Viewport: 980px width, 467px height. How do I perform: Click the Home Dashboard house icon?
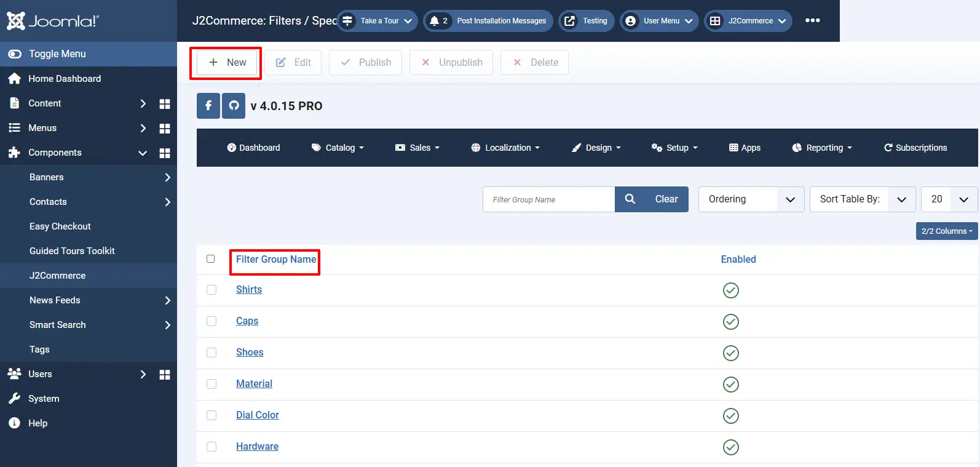coord(15,79)
